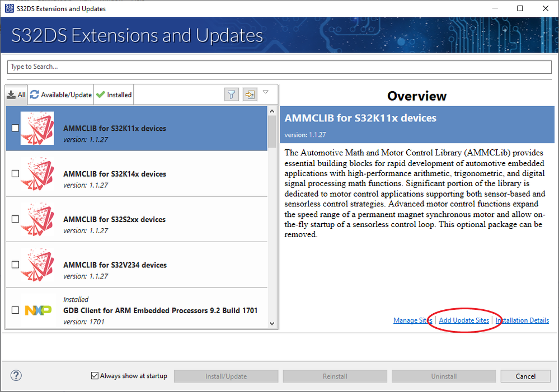Click AMMCLIB for S32S2xx devices logo

[x=37, y=219]
